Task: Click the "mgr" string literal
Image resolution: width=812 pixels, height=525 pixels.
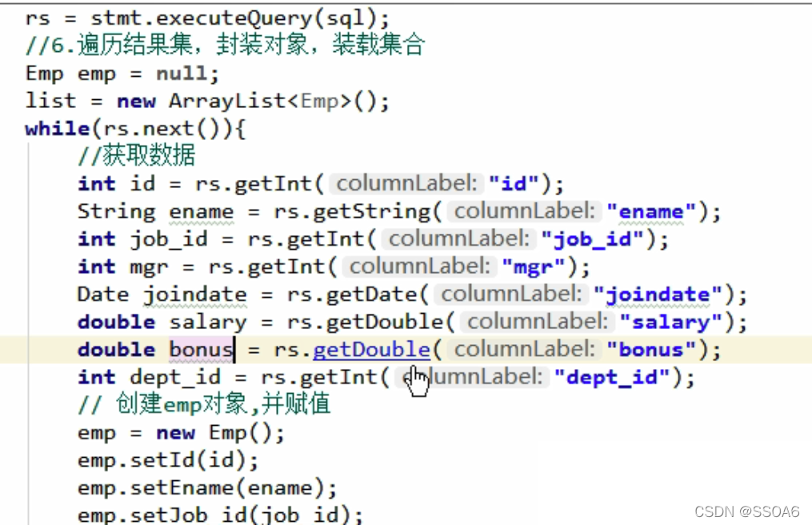Action: click(534, 267)
